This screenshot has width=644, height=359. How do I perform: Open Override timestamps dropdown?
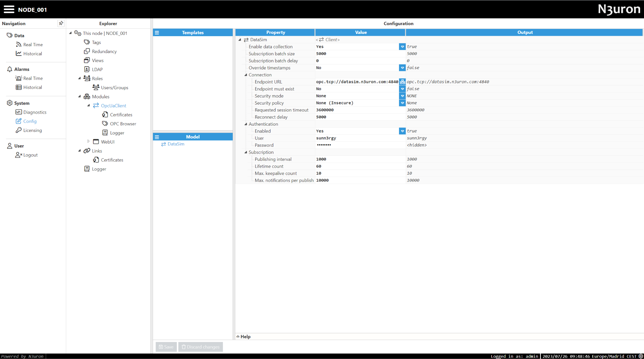[x=402, y=68]
